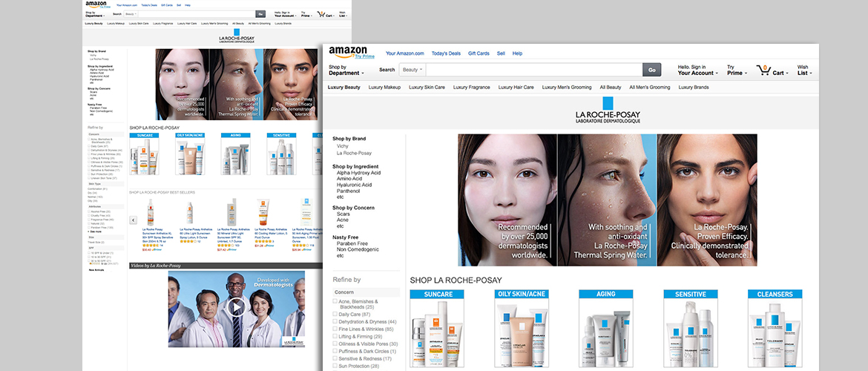Focus the search input field in the foreground page
This screenshot has height=371, width=868.
point(533,70)
